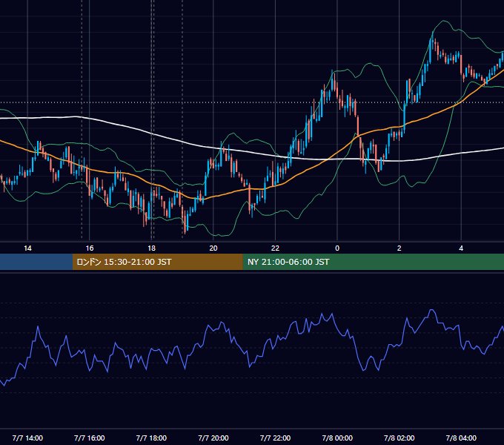Click the 7/7 20:00 time label

coord(213,438)
